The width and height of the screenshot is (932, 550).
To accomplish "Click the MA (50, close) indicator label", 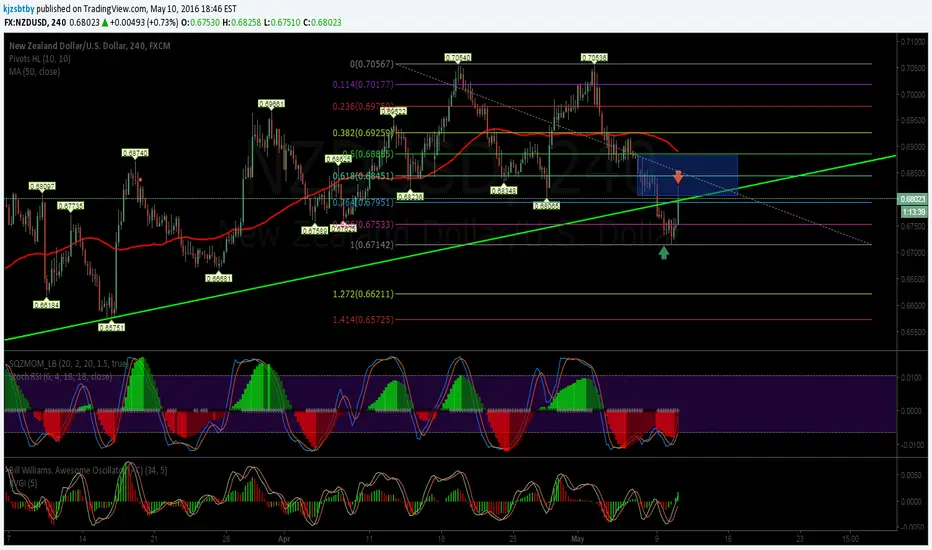I will 34,72.
